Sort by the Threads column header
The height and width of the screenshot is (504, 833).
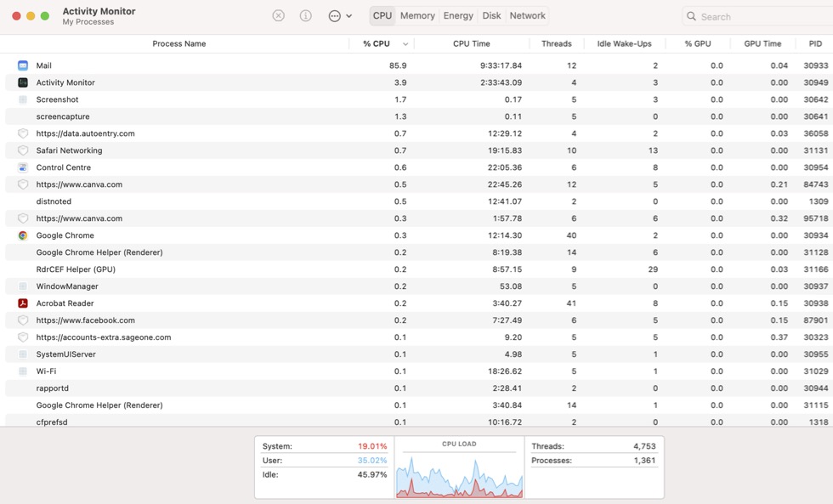tap(556, 43)
